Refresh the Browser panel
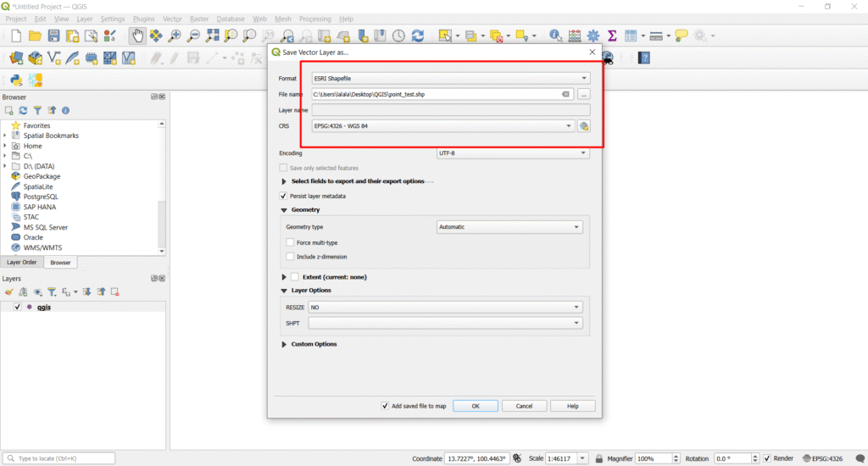 (23, 111)
